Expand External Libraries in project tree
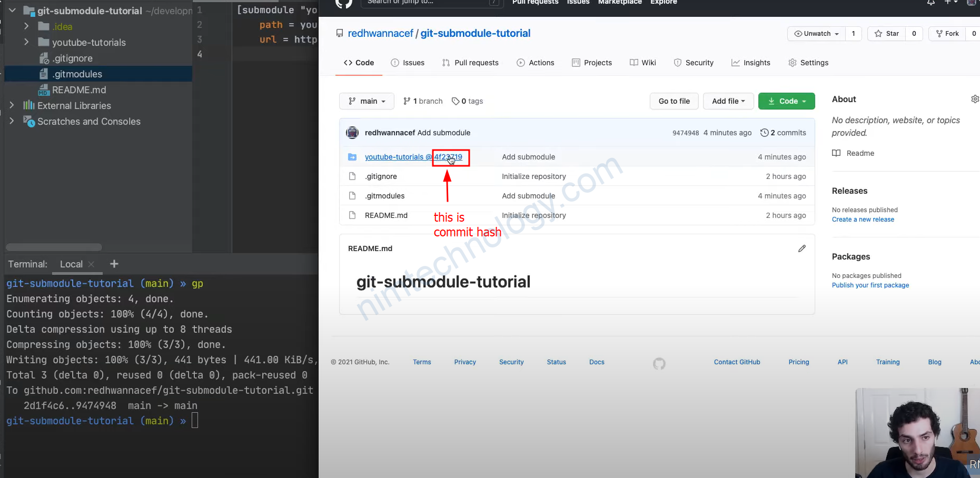The width and height of the screenshot is (980, 478). [12, 105]
